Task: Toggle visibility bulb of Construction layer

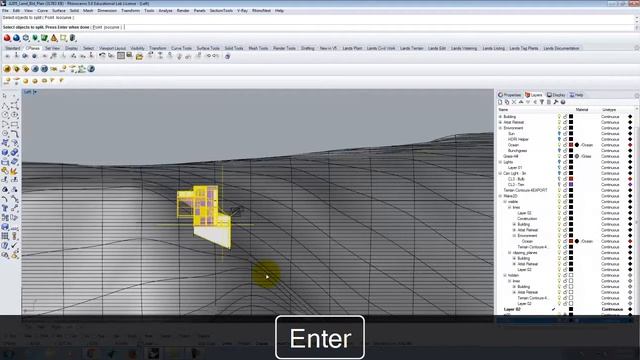Action: tap(559, 219)
